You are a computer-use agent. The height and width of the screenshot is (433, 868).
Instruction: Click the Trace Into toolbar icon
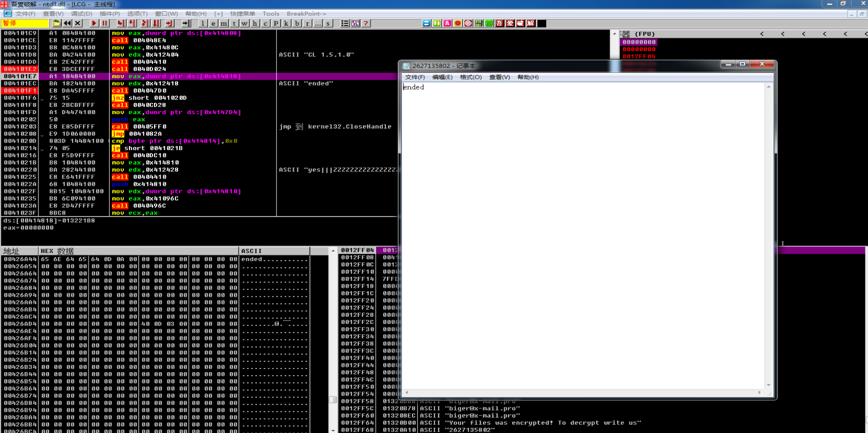(x=145, y=23)
